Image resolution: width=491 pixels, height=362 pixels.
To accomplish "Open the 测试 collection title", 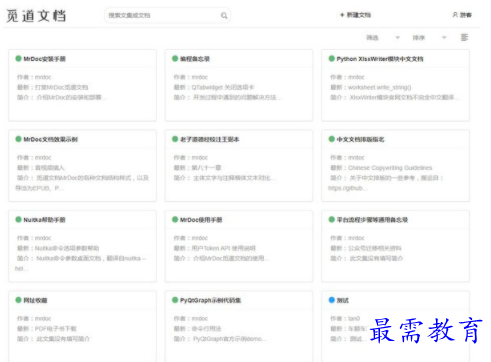I will 342,300.
